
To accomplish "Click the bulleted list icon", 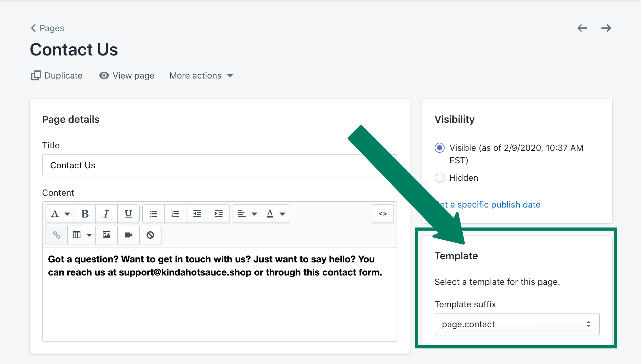I will [154, 213].
